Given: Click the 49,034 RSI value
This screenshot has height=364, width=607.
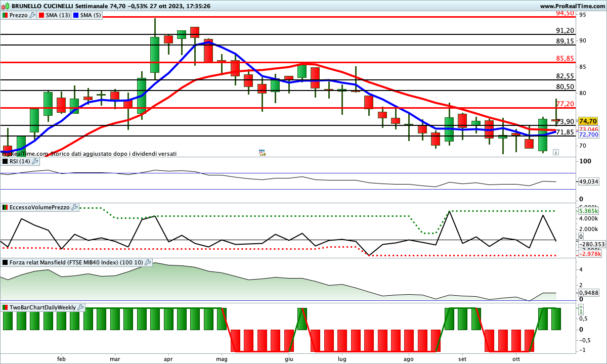Looking at the screenshot, I should (x=589, y=181).
